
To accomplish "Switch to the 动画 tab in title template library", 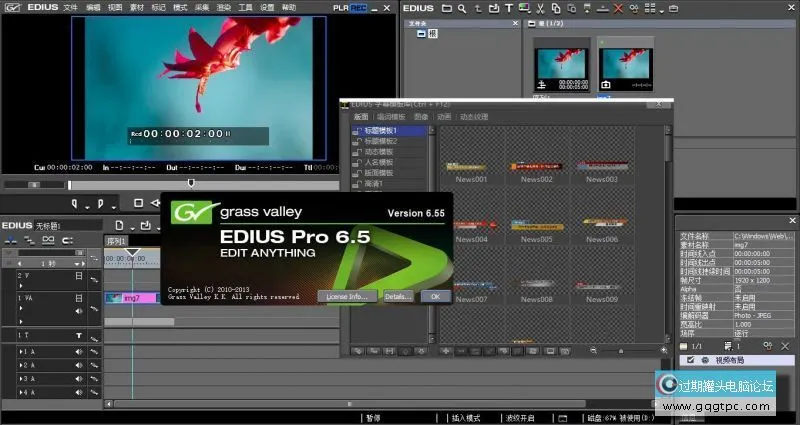I will coord(442,117).
